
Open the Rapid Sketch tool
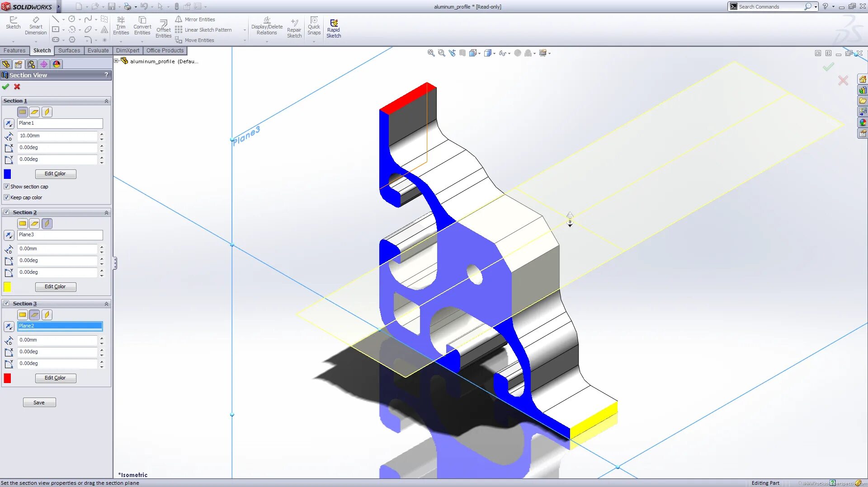(x=334, y=27)
